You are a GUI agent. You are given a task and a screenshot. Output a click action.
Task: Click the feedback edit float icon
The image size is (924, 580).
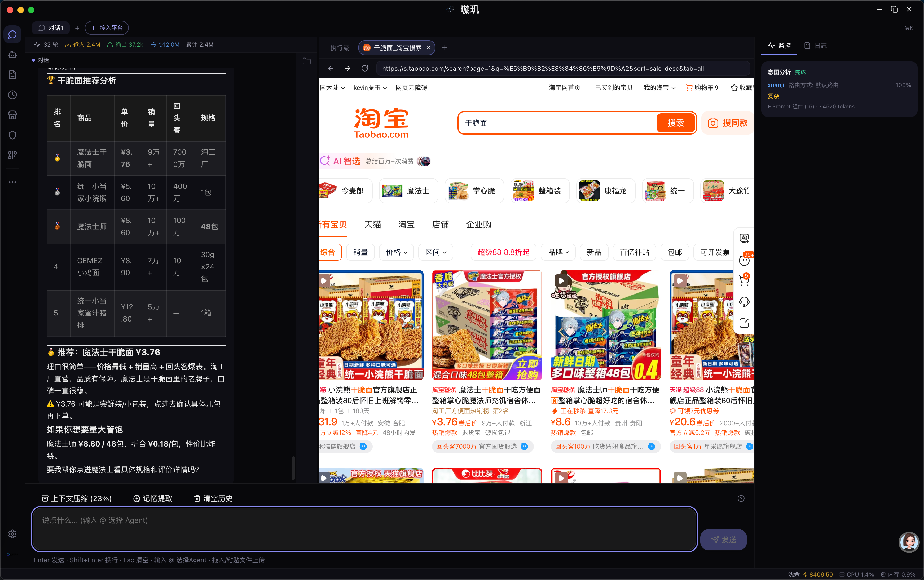(x=744, y=323)
